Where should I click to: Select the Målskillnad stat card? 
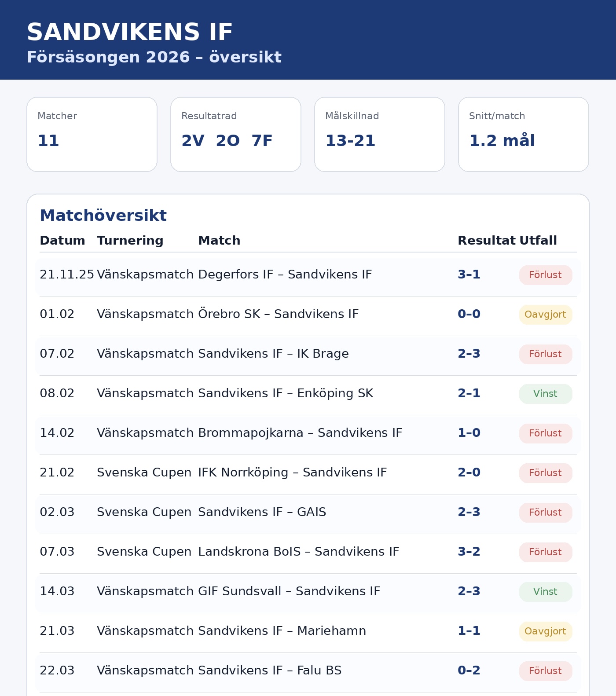[x=380, y=134]
